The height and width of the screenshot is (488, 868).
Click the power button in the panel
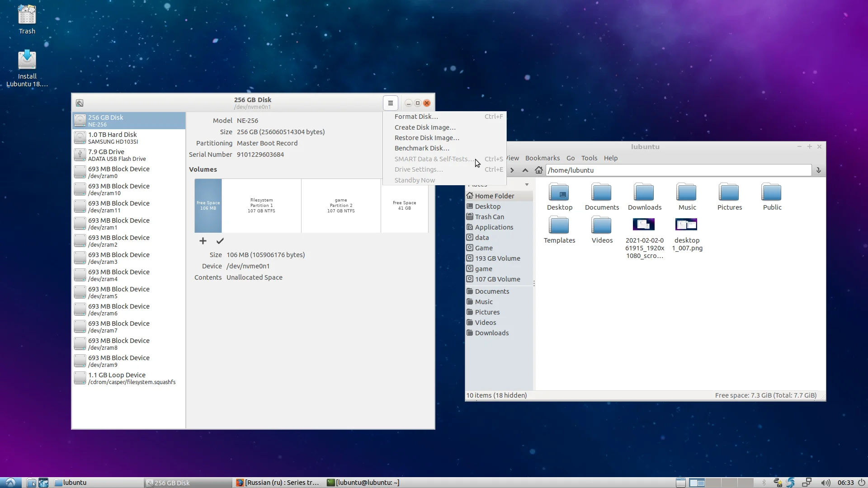click(862, 483)
